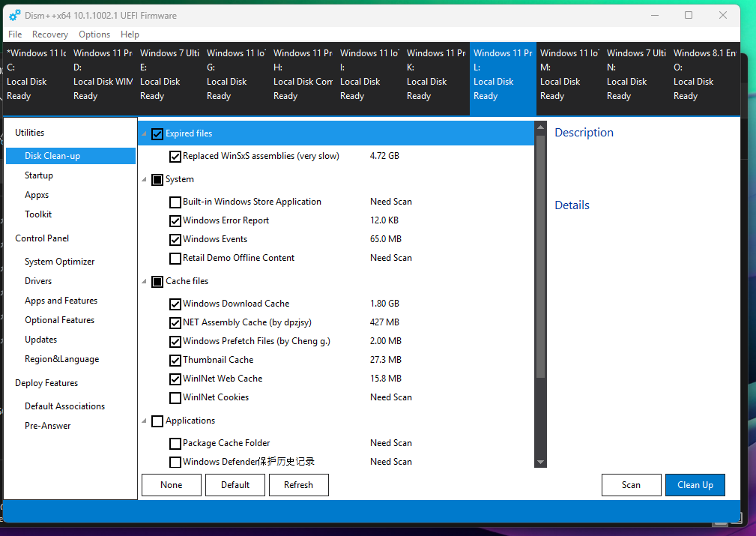Image resolution: width=756 pixels, height=536 pixels.
Task: Toggle the System group checkbox
Action: 157,179
